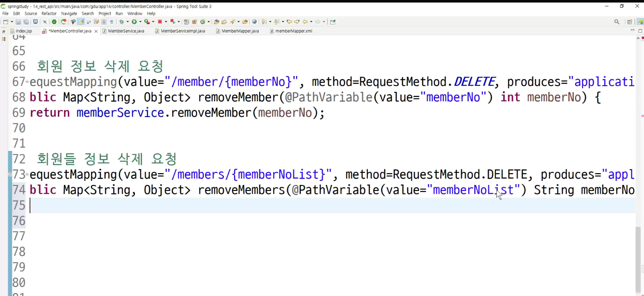
Task: Expand the Run configurations dropdown arrow
Action: click(140, 22)
